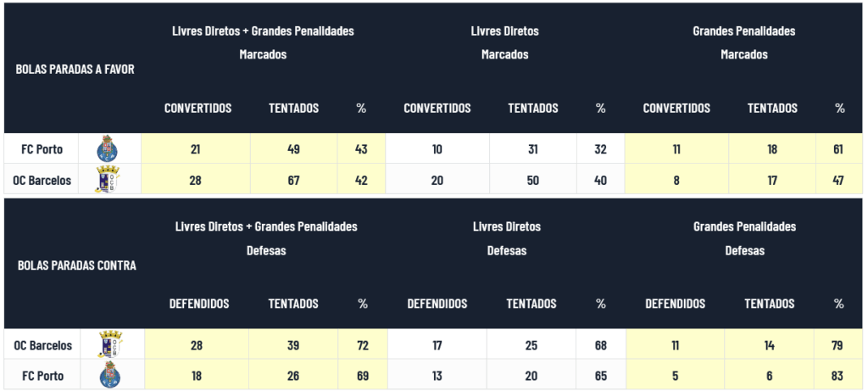Screen dimensions: 868x391
Task: Select the cell showing 67 attempts for OC Barcelos
Action: 294,179
